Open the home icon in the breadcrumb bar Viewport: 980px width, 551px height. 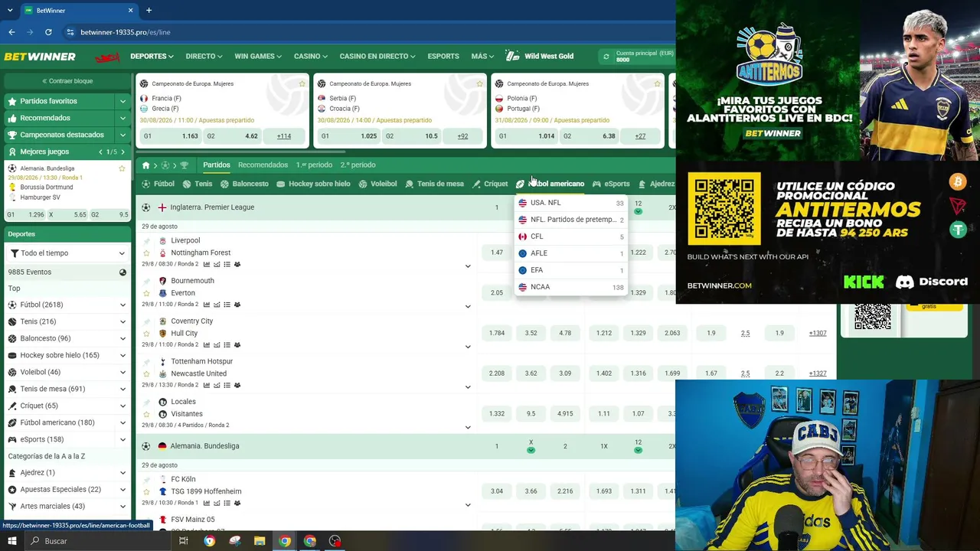point(145,165)
